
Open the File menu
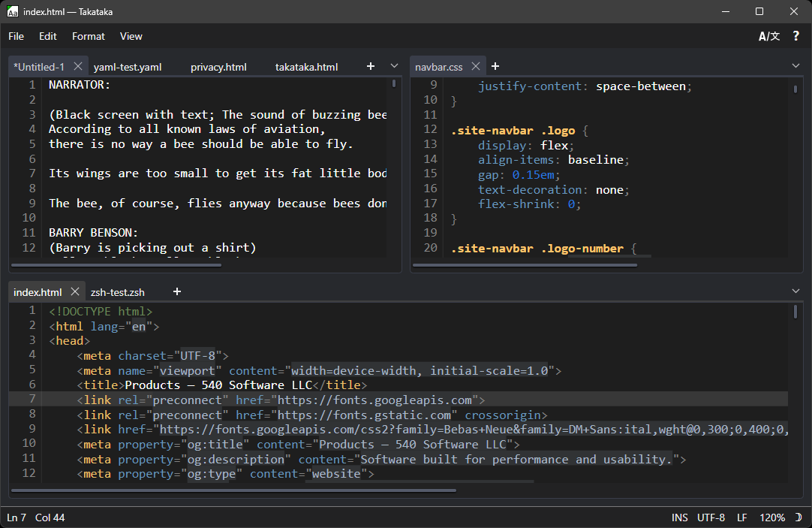(16, 36)
